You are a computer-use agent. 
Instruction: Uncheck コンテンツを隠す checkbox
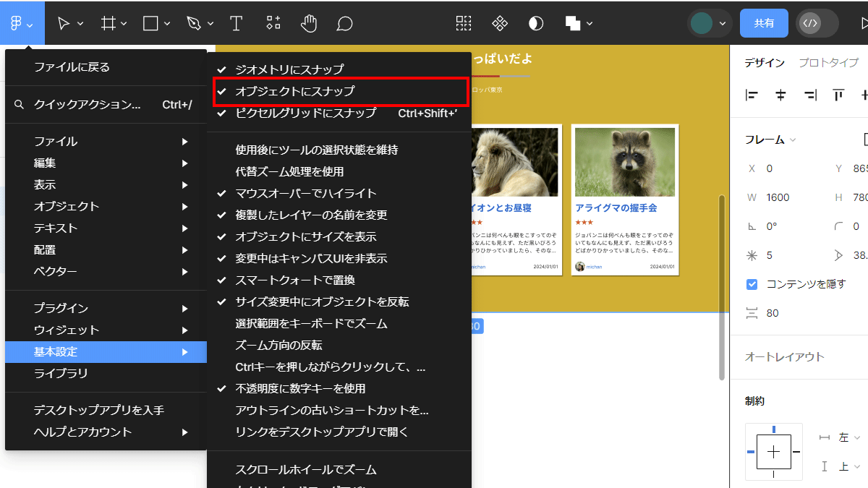(752, 284)
